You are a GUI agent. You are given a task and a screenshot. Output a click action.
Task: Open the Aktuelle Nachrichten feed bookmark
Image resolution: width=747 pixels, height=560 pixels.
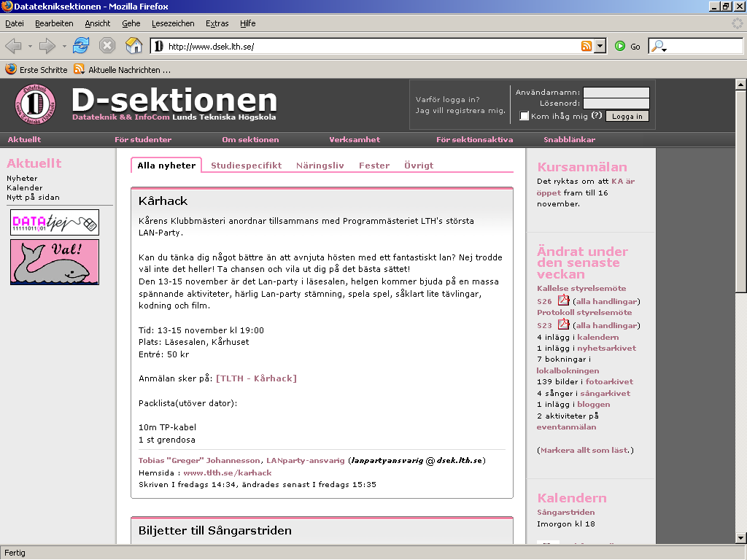(x=122, y=69)
